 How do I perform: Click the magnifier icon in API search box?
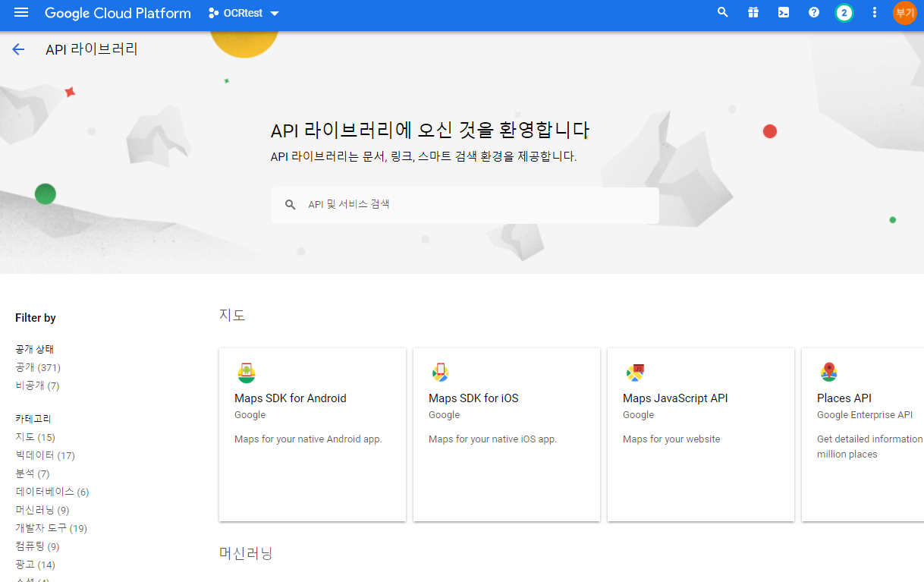point(291,205)
